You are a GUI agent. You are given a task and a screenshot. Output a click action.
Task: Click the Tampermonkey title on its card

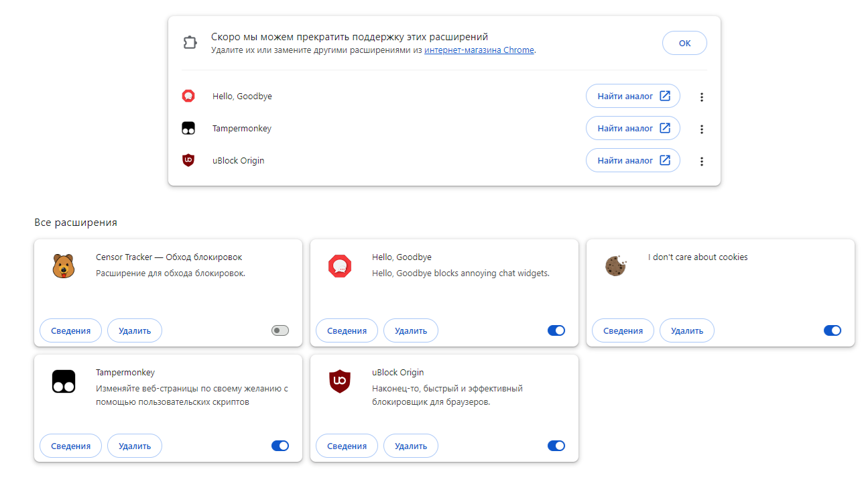pyautogui.click(x=125, y=373)
